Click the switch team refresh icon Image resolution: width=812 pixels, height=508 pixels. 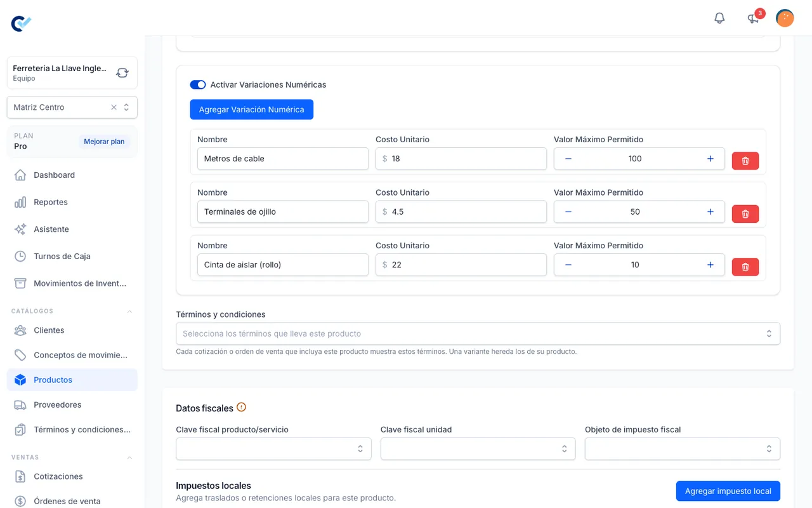pos(122,73)
